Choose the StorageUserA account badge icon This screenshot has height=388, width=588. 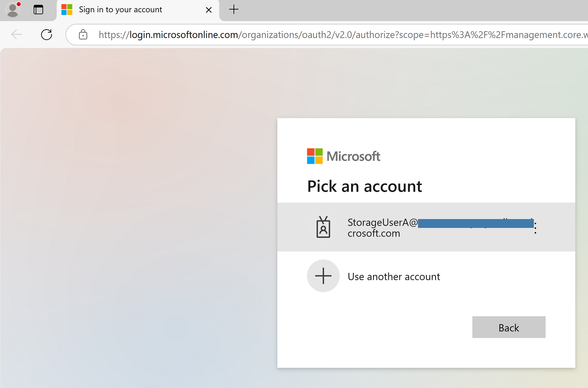pos(323,227)
